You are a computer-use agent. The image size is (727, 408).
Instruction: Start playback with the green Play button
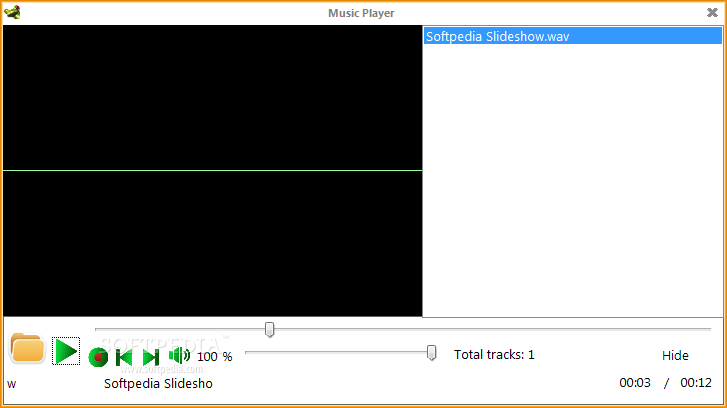[x=66, y=351]
